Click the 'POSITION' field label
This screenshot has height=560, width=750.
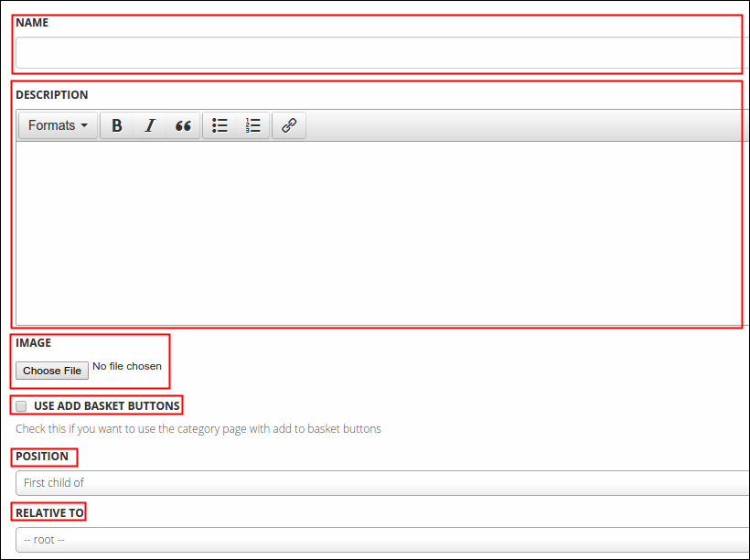42,456
